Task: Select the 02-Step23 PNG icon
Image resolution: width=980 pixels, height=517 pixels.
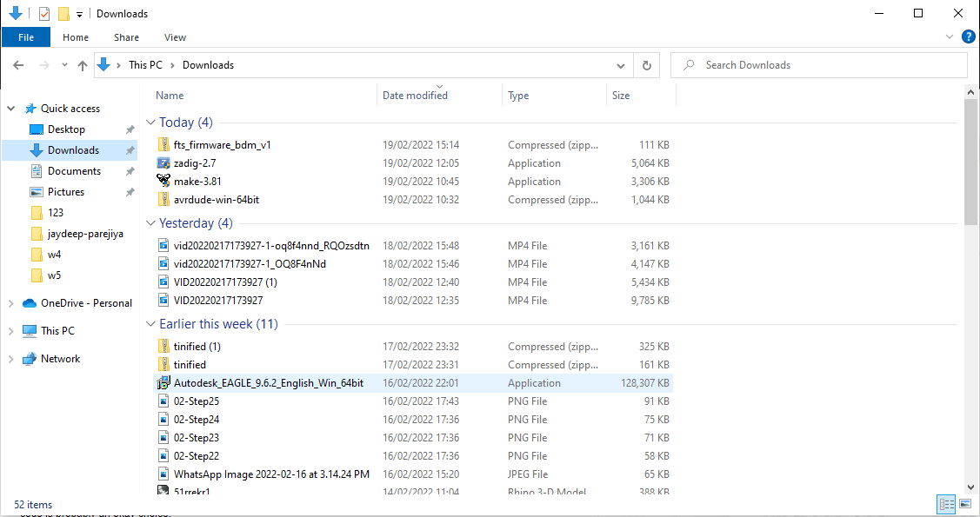Action: pyautogui.click(x=163, y=438)
